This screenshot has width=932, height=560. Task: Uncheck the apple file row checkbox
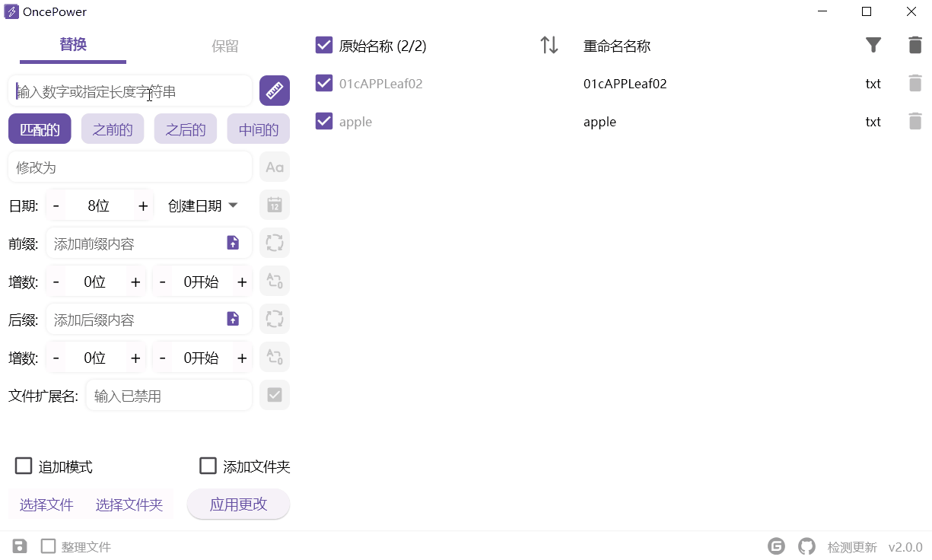tap(323, 121)
